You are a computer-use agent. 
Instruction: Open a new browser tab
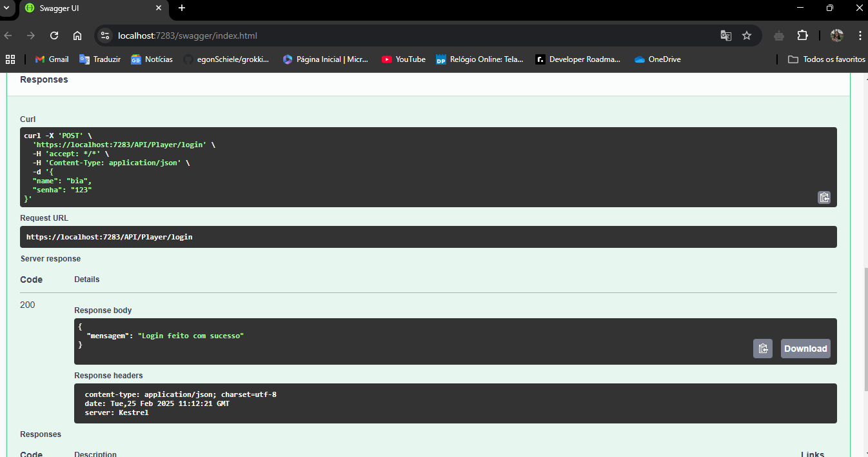182,8
